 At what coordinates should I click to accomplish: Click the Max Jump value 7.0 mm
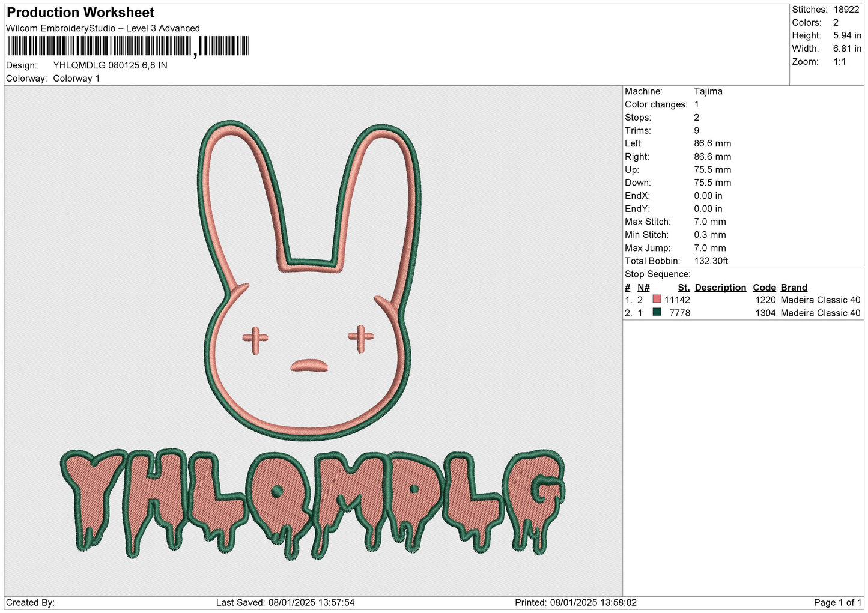tap(710, 248)
